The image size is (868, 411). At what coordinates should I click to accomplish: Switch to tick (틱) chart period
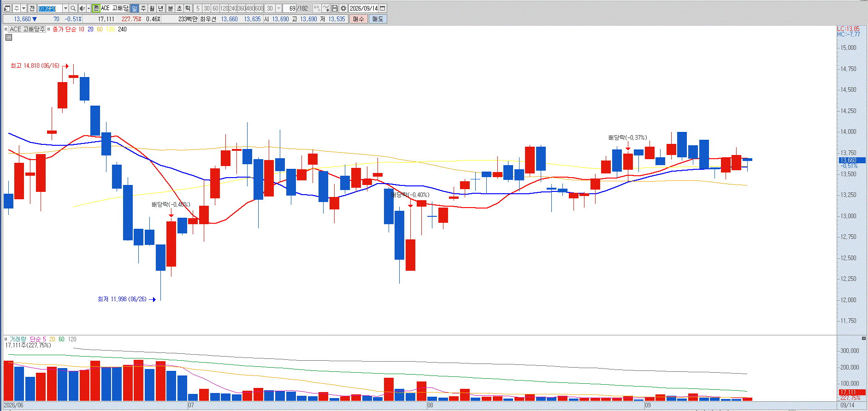coord(188,8)
